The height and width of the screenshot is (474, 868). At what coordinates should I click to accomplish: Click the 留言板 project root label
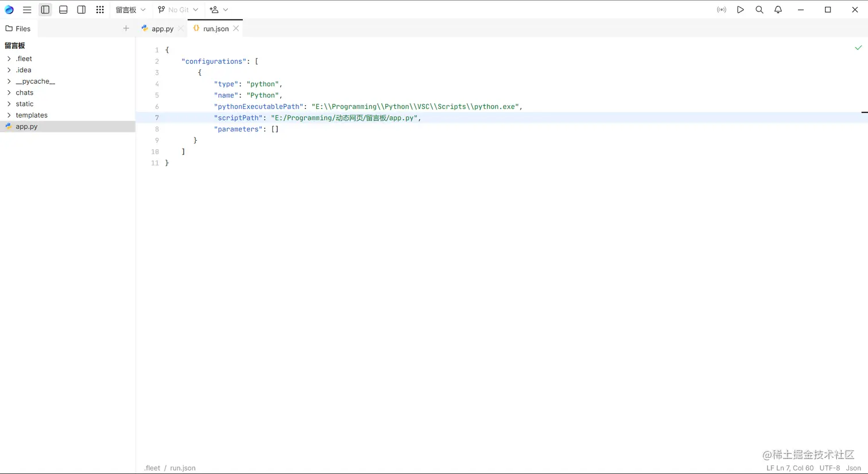pyautogui.click(x=15, y=46)
